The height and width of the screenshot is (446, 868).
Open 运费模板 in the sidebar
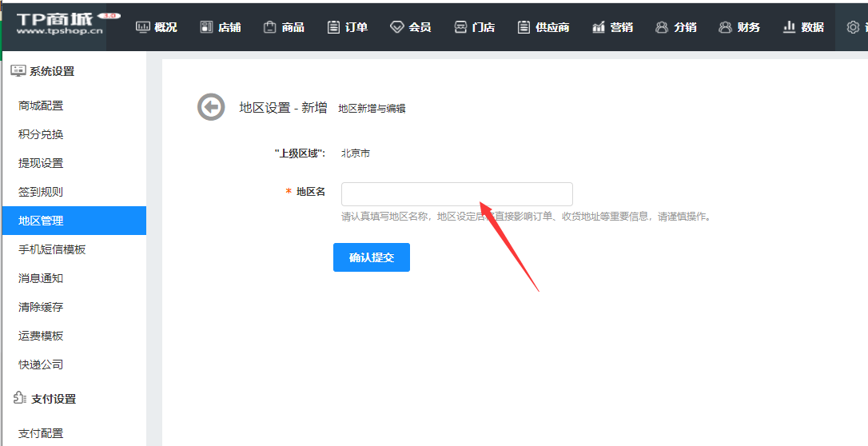pos(41,336)
